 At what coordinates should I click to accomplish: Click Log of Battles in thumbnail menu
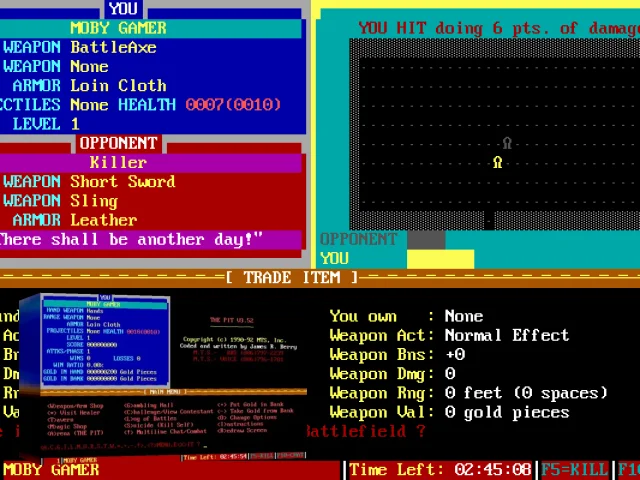[150, 418]
